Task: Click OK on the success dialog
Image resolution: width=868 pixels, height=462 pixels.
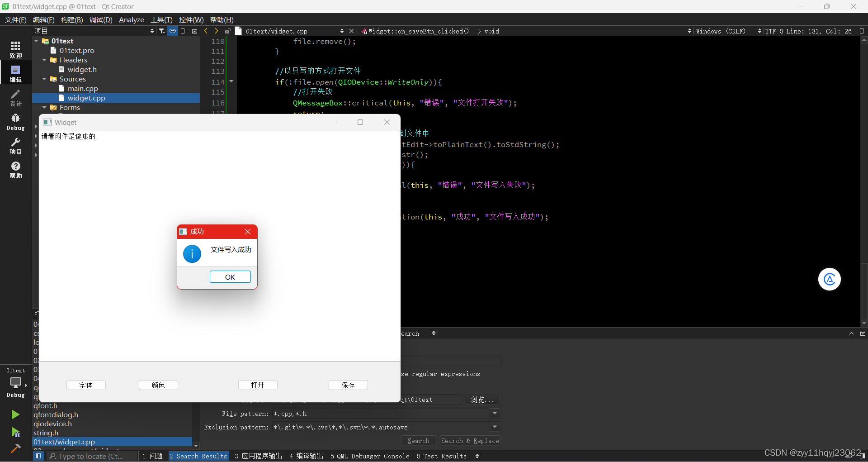Action: point(230,276)
